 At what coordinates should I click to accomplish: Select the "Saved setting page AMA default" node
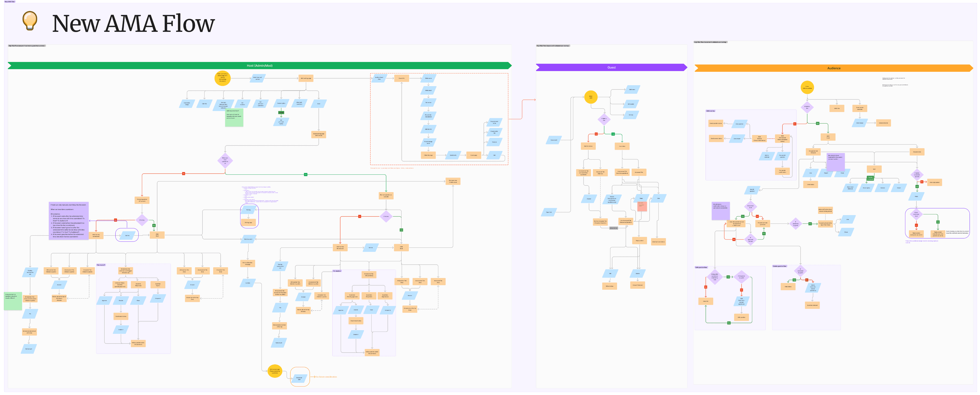pyautogui.click(x=319, y=134)
